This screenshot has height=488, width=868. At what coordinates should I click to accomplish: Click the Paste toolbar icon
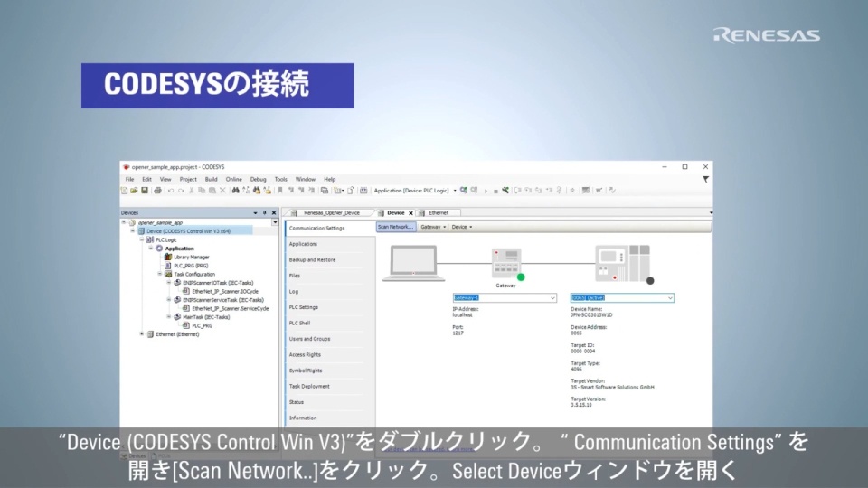pos(212,191)
